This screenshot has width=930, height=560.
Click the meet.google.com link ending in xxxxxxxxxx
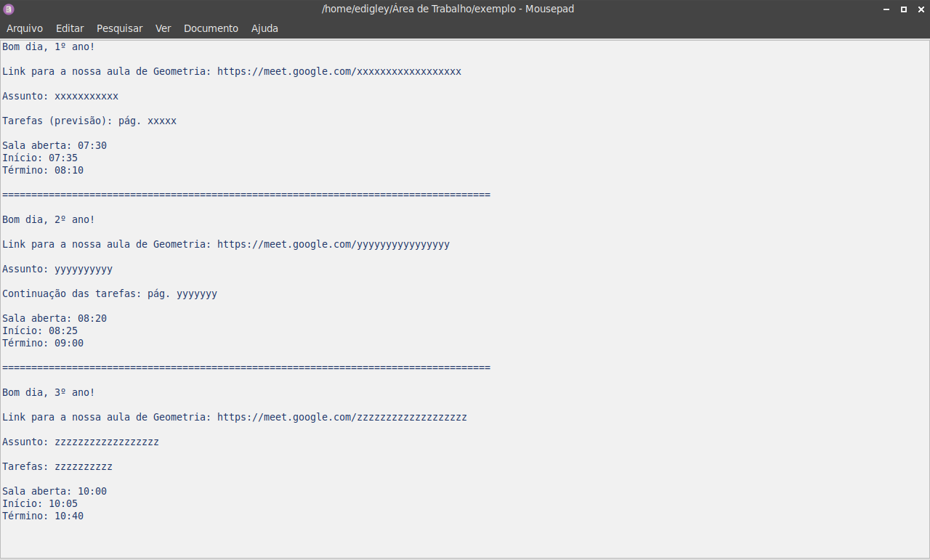[x=339, y=71]
